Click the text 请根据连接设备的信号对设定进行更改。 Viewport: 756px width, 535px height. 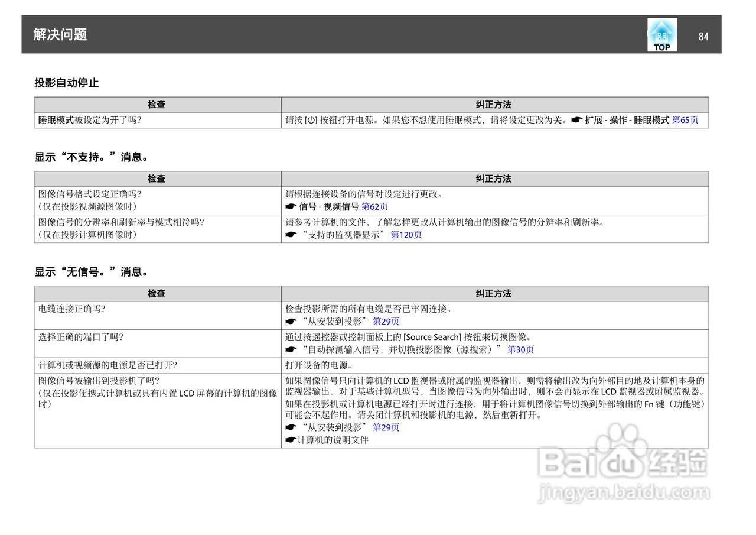point(364,194)
